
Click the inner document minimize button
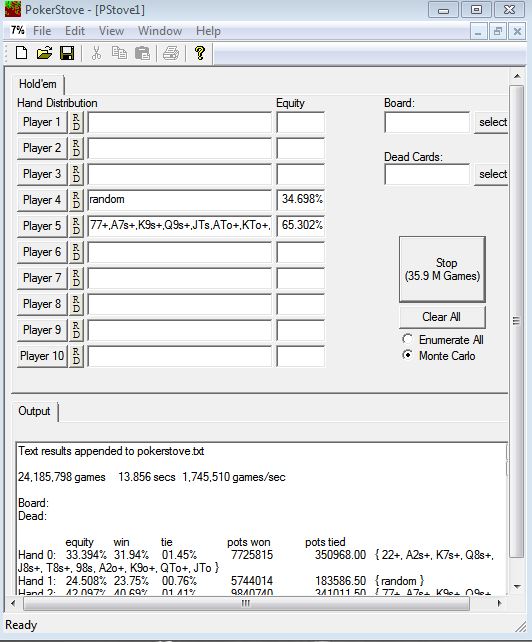(478, 31)
